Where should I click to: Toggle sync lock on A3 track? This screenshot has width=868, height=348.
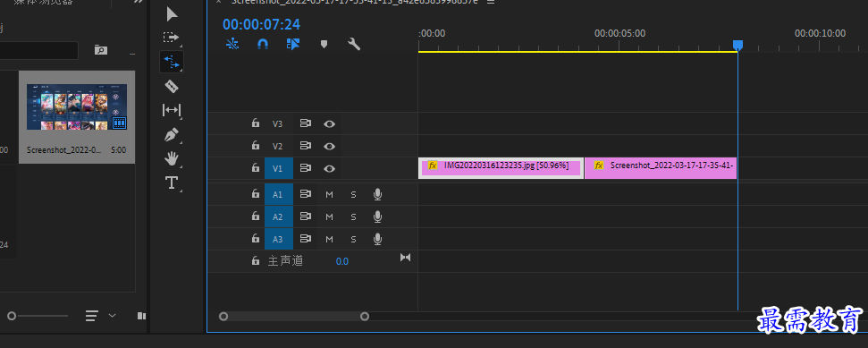305,238
